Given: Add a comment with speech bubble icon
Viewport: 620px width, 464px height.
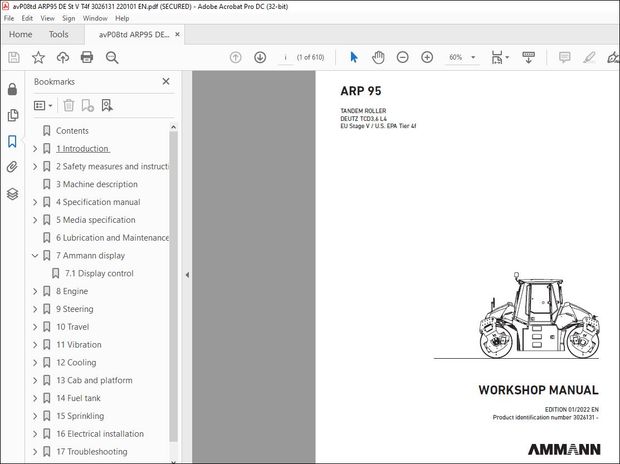Looking at the screenshot, I should 565,58.
